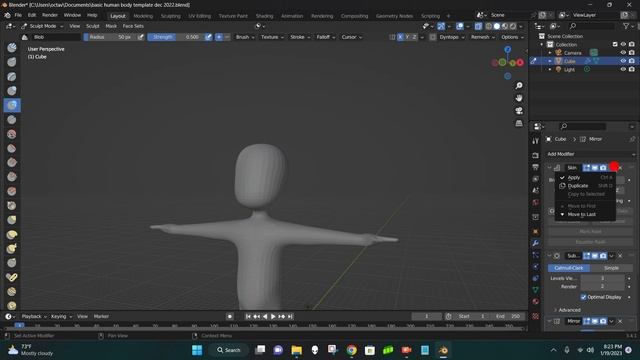The width and height of the screenshot is (640, 360).
Task: Open the Stroke dropdown
Action: click(x=300, y=37)
